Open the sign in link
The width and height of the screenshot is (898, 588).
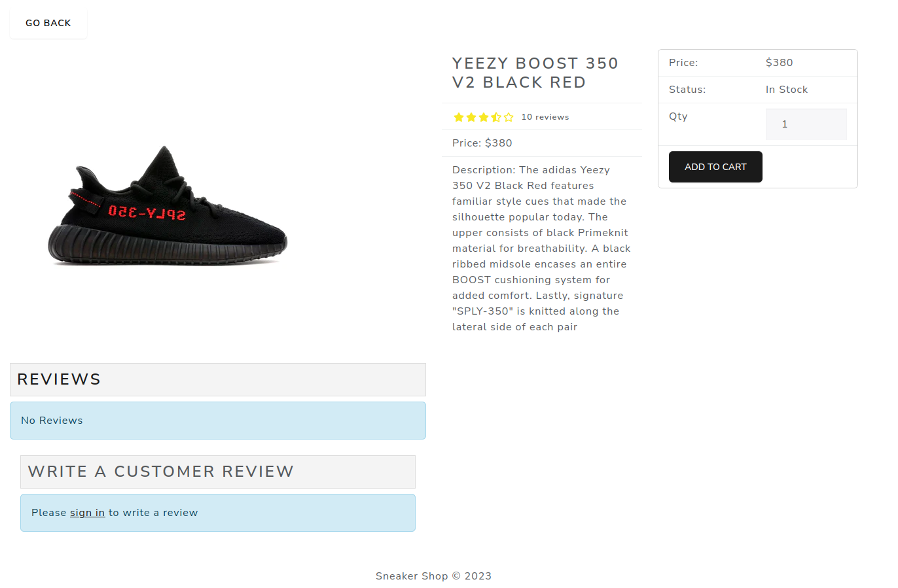pyautogui.click(x=87, y=512)
